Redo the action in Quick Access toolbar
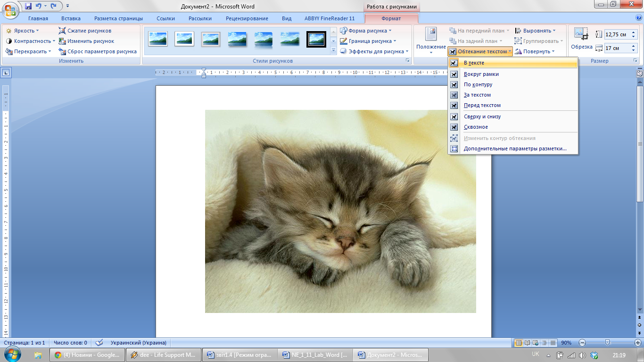Viewport: 644px width, 362px height. 53,7
